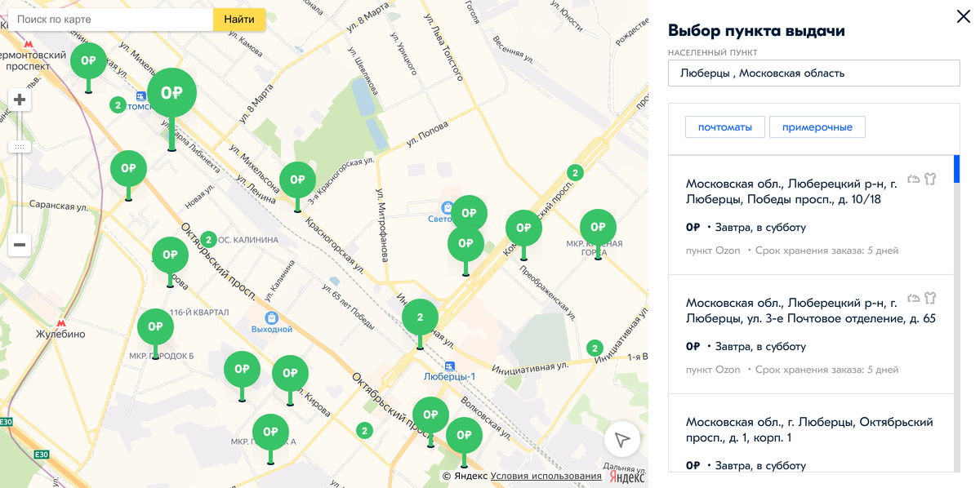The image size is (980, 488).
Task: Open the large green cluster marker labeled 2
Action: tap(420, 317)
